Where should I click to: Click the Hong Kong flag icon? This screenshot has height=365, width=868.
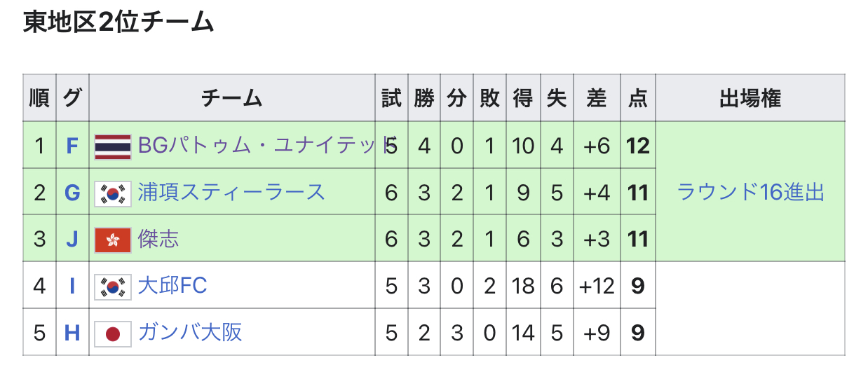pos(113,240)
